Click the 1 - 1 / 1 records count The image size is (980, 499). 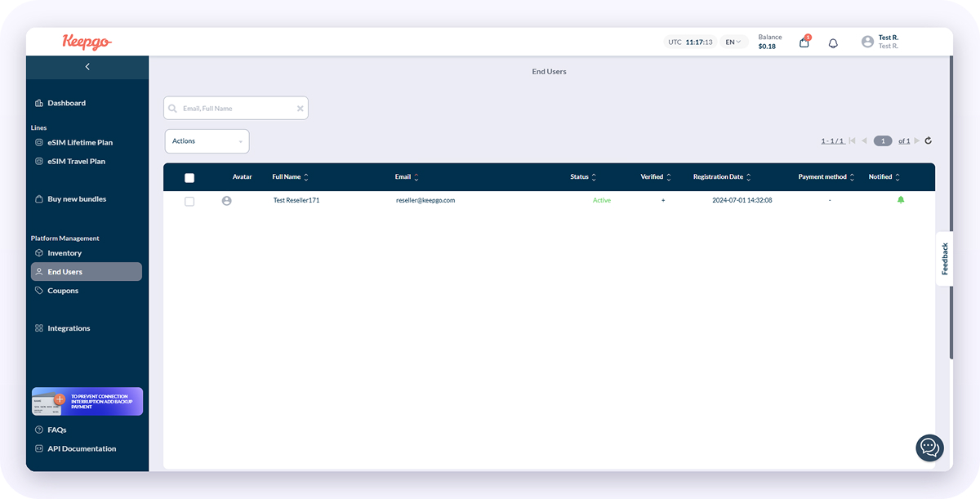[832, 140]
